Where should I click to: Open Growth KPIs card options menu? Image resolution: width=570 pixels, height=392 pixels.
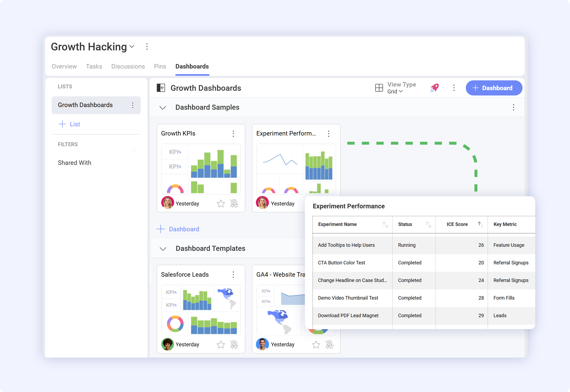click(x=233, y=134)
